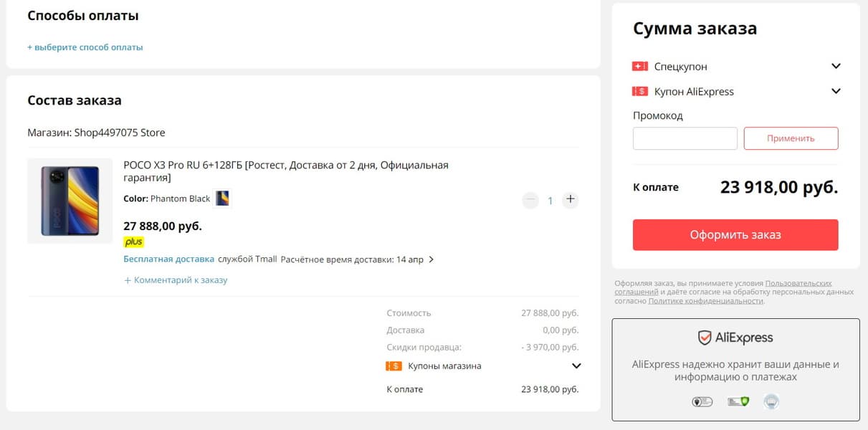
Task: Click the third round security badge
Action: [771, 402]
